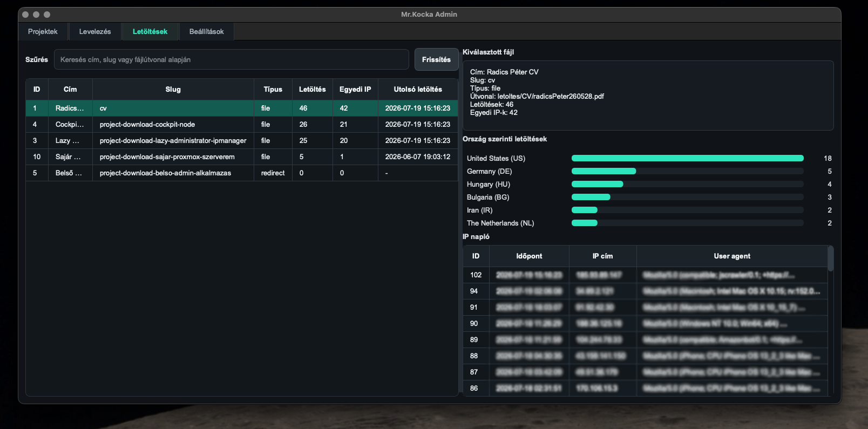Select IP log entry with ID 87
Image resolution: width=868 pixels, height=429 pixels.
click(645, 372)
